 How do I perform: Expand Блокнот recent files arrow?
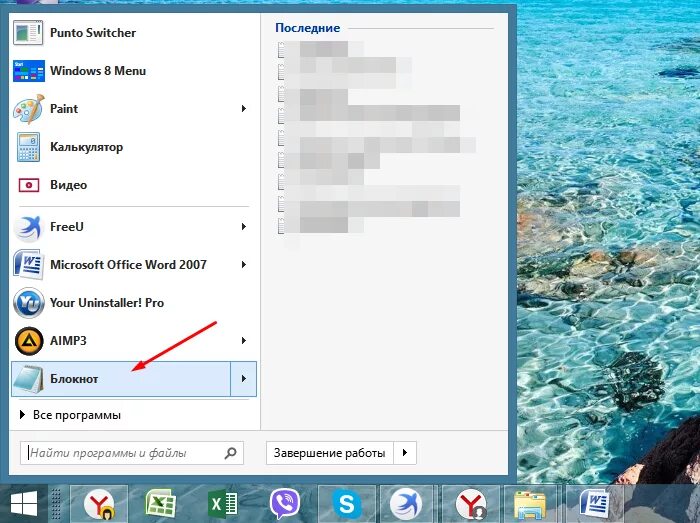244,379
